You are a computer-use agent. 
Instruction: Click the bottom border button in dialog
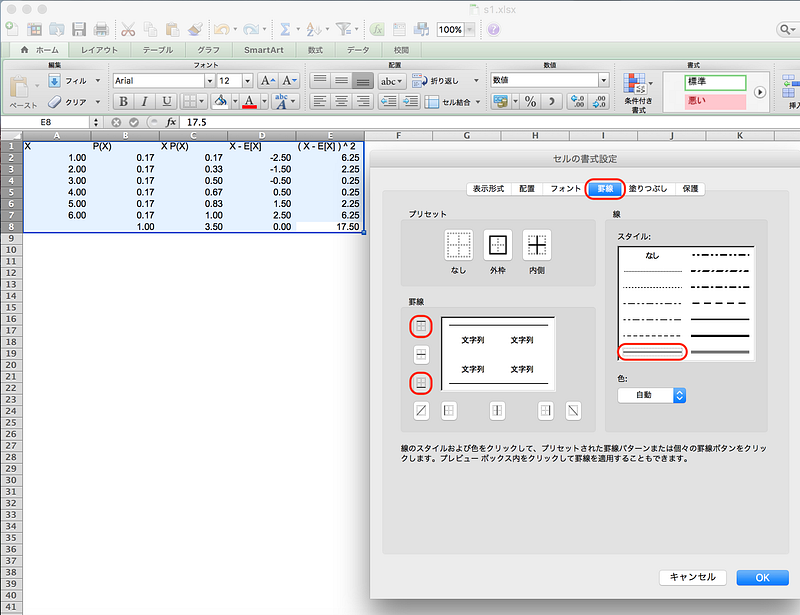(421, 383)
